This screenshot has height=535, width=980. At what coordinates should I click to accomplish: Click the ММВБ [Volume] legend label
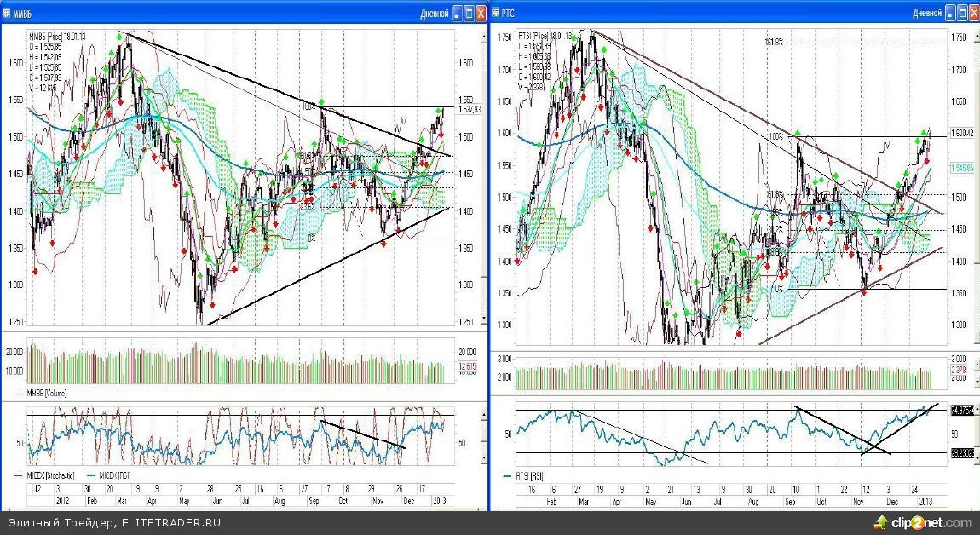coord(47,394)
